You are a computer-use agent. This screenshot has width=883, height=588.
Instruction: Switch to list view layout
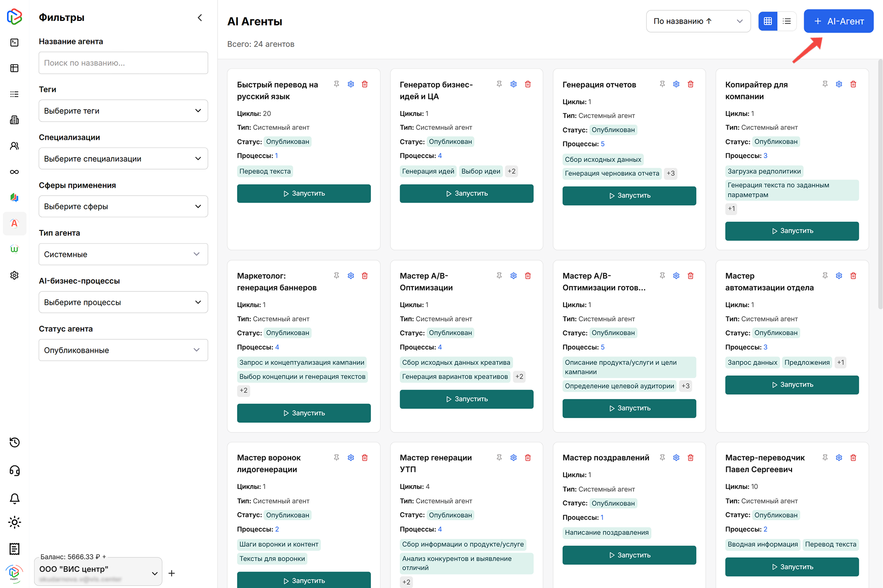click(x=787, y=21)
